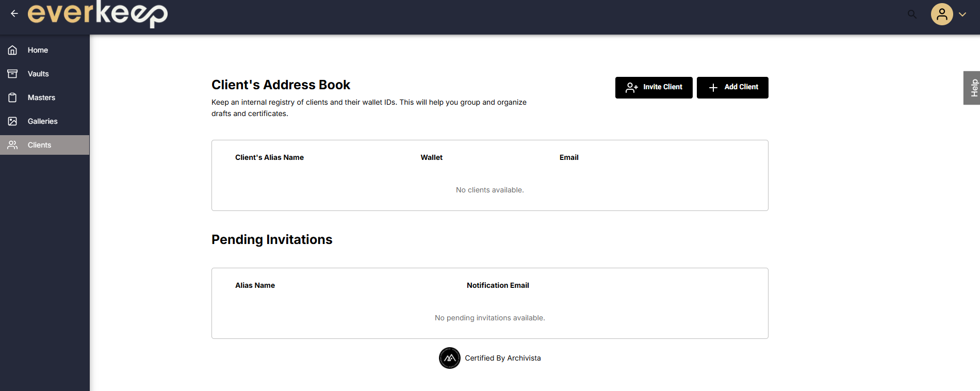Click the user profile avatar

pos(942,14)
